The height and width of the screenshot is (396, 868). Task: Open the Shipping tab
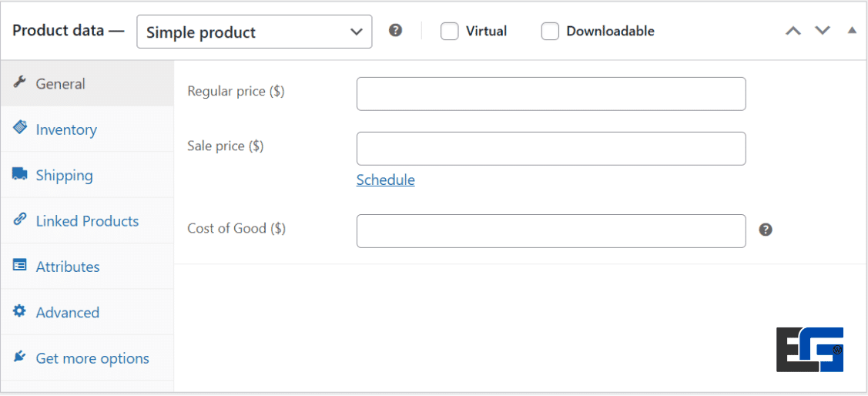point(64,175)
